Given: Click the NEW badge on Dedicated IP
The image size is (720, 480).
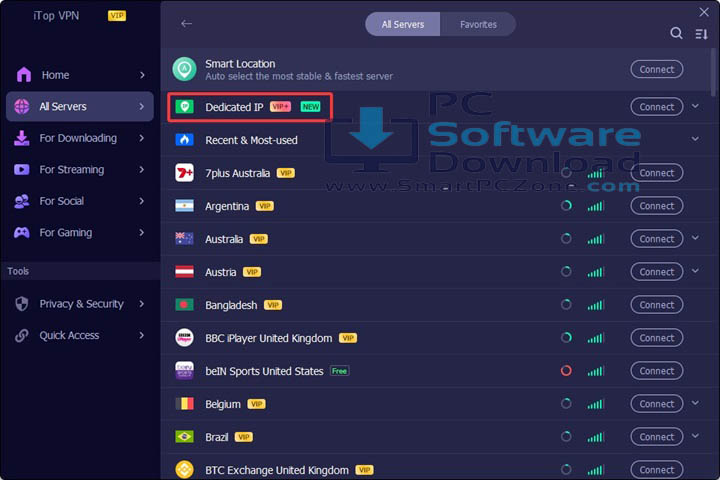Looking at the screenshot, I should pos(310,107).
